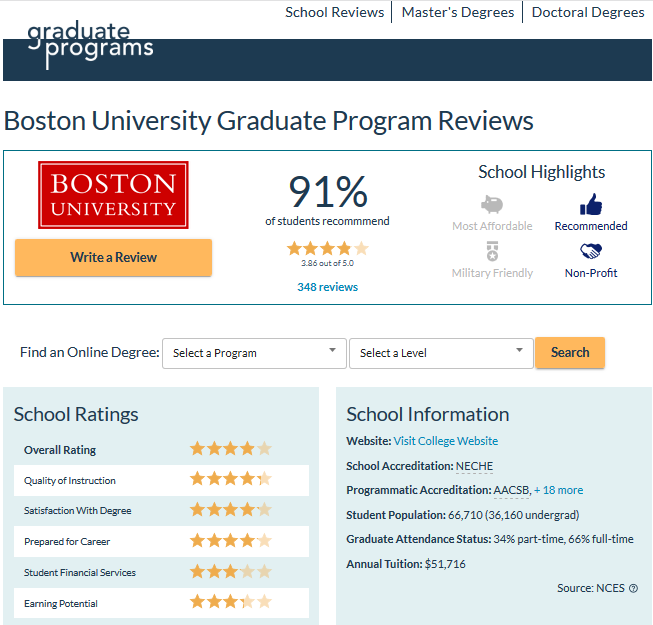The image size is (653, 625).
Task: Expand the Select a Level dropdown
Action: 440,353
